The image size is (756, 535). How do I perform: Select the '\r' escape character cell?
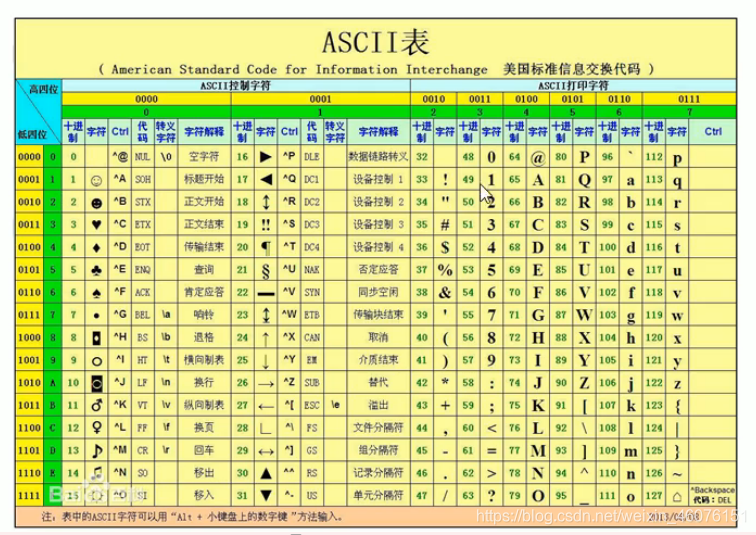pyautogui.click(x=166, y=450)
